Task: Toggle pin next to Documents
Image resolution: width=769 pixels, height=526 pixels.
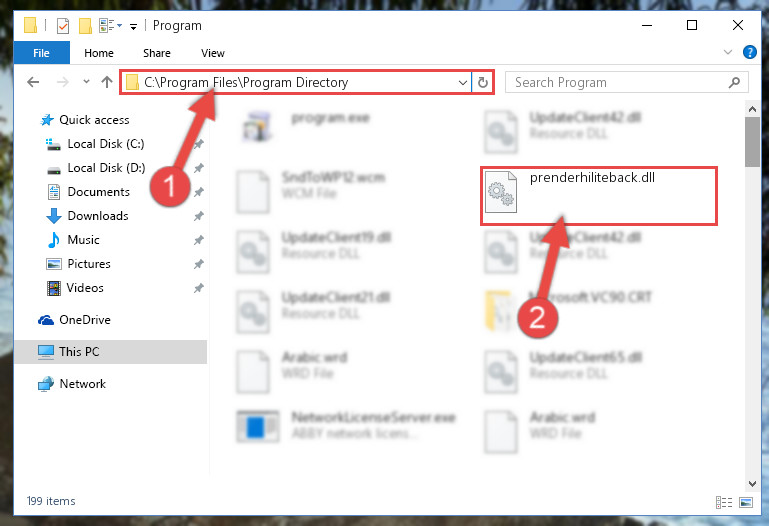Action: click(199, 192)
